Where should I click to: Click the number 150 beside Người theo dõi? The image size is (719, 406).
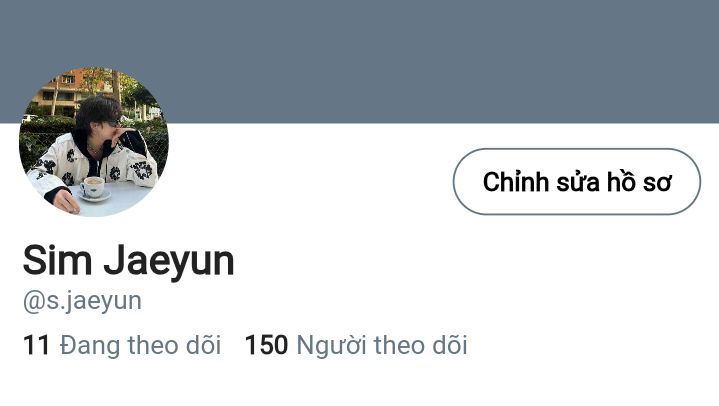pos(266,345)
